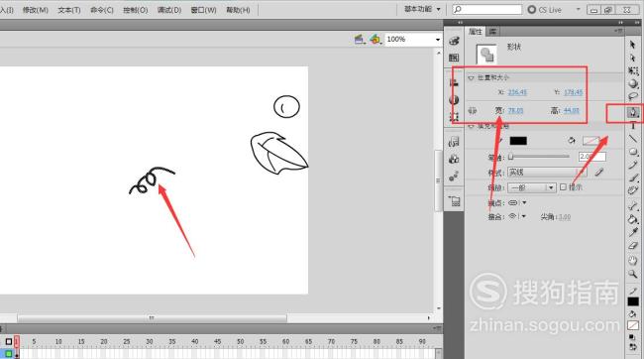This screenshot has height=359, width=644.
Task: Open the 控制(O) menu
Action: point(135,10)
